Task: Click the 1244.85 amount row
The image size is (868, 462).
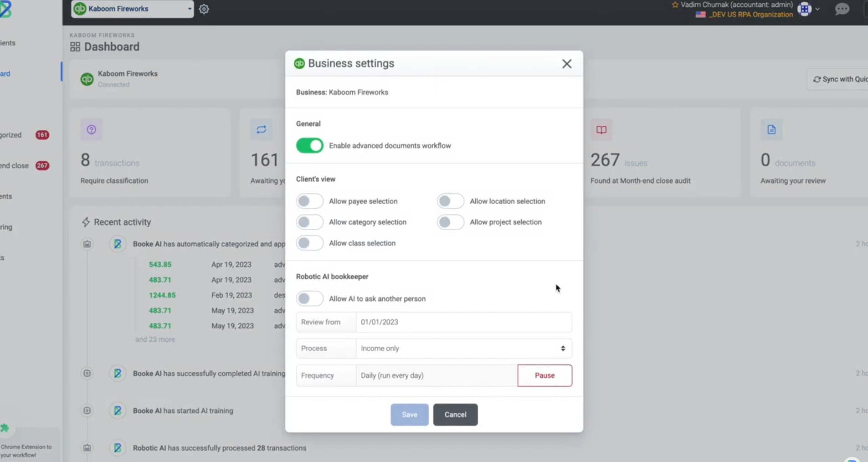Action: tap(162, 295)
